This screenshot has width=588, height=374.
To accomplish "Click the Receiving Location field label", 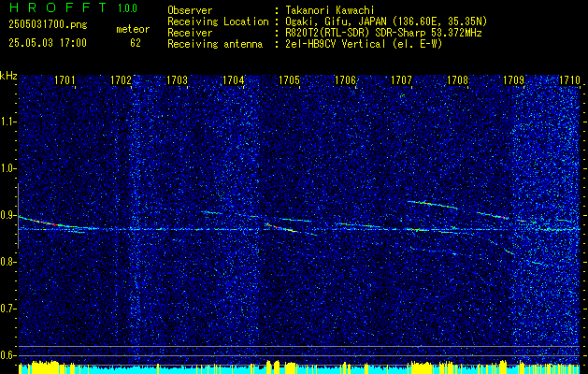I will (218, 22).
